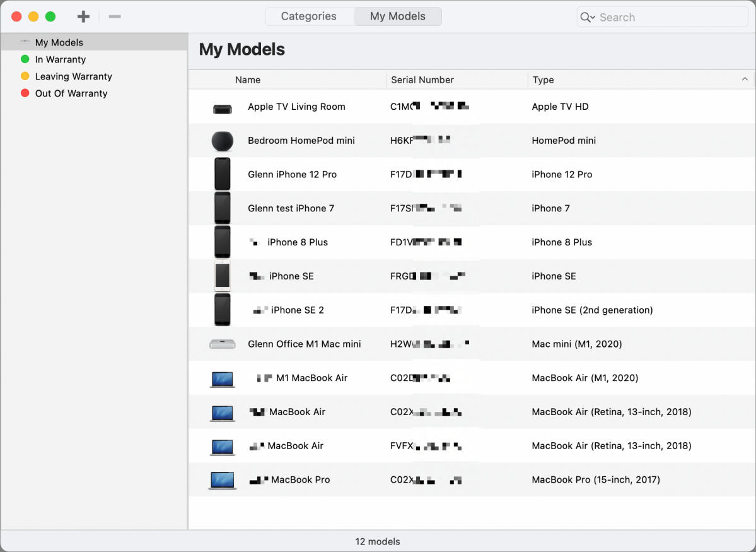Click the MacBook Pro laptop icon

223,481
